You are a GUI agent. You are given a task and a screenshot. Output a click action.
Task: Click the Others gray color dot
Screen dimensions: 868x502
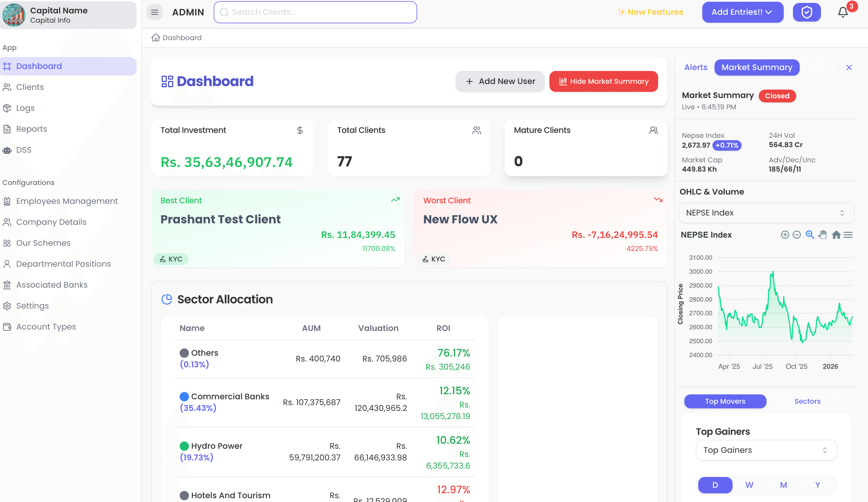pyautogui.click(x=184, y=353)
